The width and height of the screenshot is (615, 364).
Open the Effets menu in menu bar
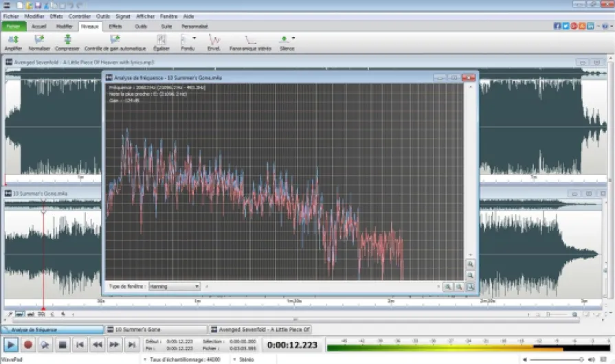[56, 15]
